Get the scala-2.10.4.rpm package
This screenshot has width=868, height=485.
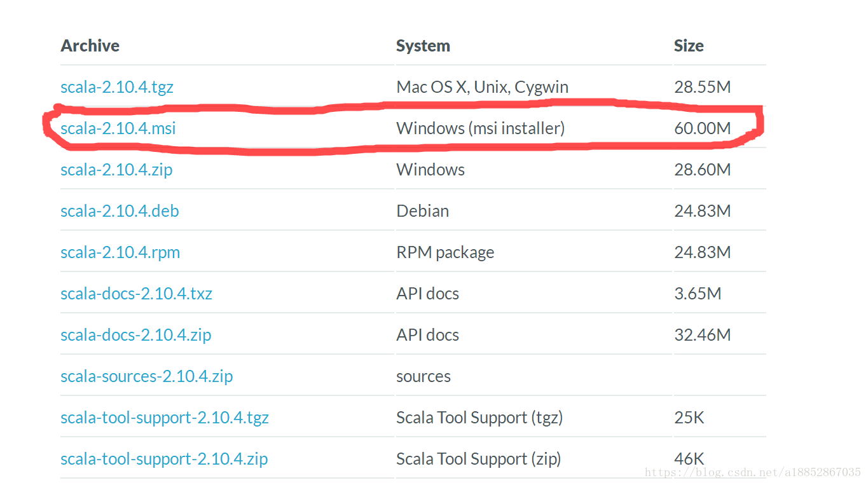[x=120, y=252]
